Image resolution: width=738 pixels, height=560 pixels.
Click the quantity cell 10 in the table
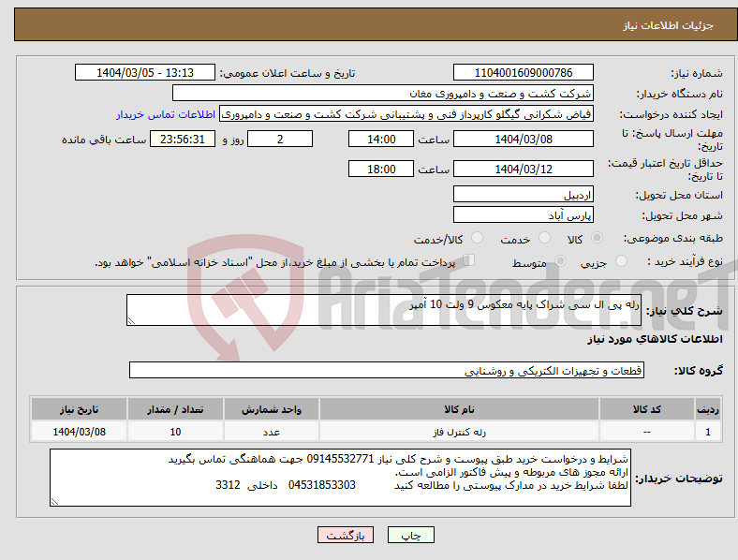click(175, 432)
